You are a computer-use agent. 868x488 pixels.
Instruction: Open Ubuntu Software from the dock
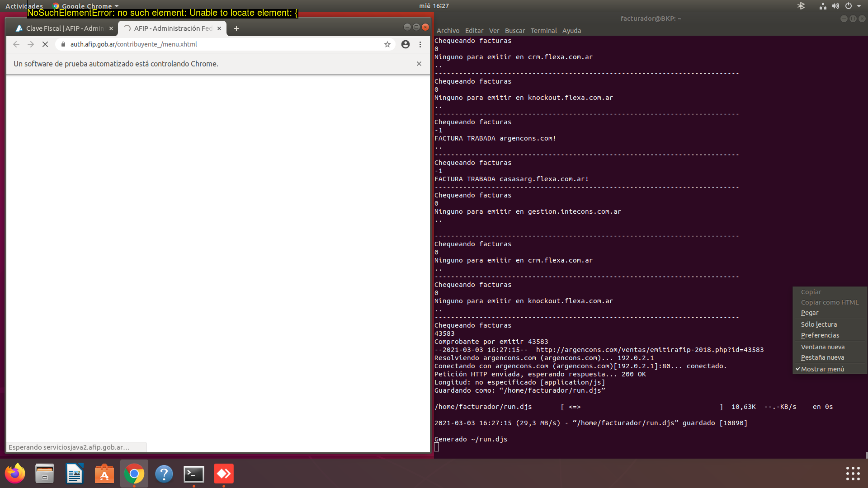pyautogui.click(x=104, y=474)
